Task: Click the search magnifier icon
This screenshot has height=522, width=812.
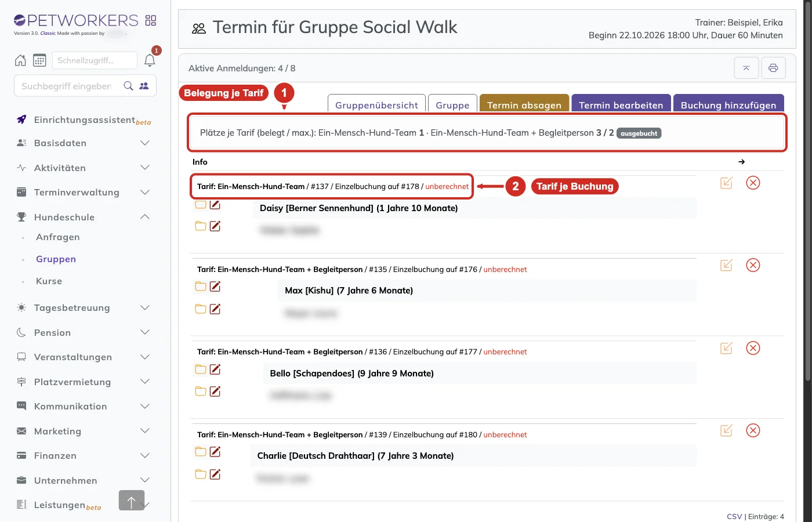Action: pyautogui.click(x=129, y=86)
